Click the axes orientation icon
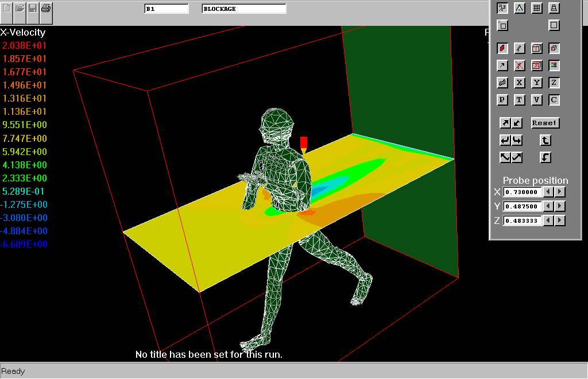588x379 pixels. (502, 8)
